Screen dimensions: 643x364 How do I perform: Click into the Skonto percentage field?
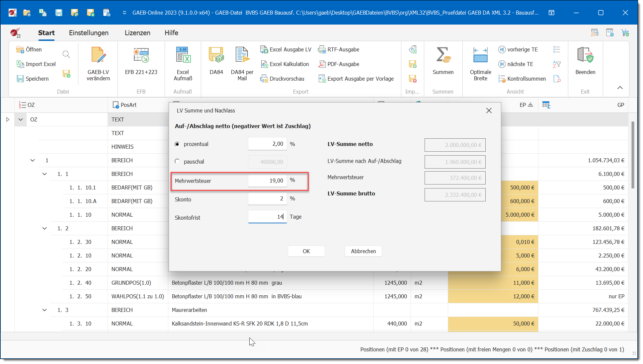point(267,199)
